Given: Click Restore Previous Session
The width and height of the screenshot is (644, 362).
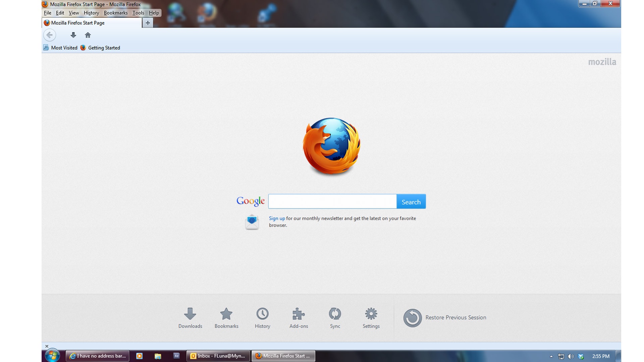Looking at the screenshot, I should coord(455,317).
